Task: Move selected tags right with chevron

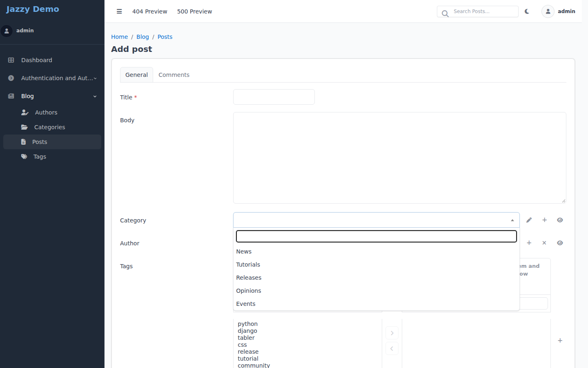Action: tap(392, 333)
